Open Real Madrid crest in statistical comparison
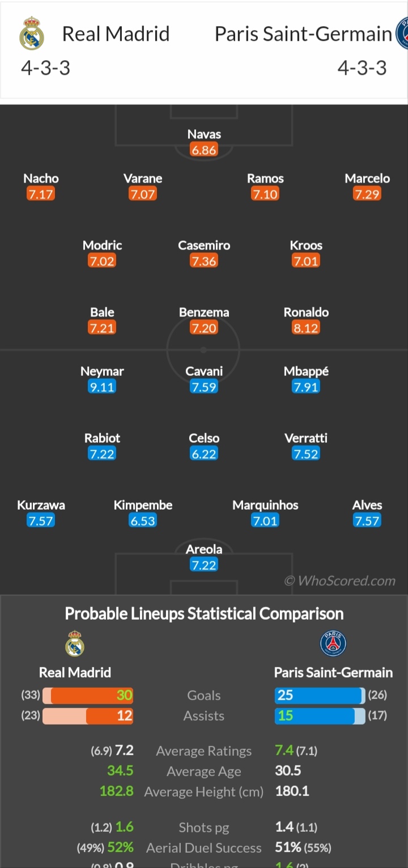 [75, 643]
